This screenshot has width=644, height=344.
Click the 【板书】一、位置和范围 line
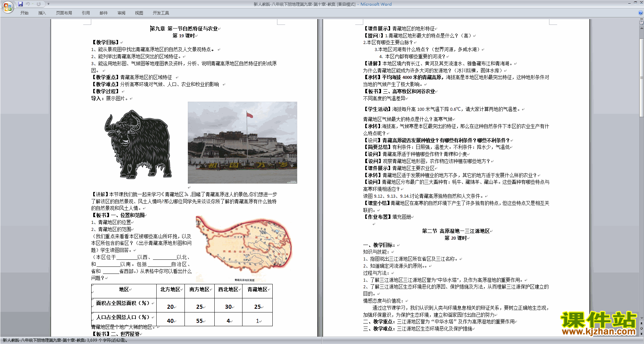pos(118,215)
